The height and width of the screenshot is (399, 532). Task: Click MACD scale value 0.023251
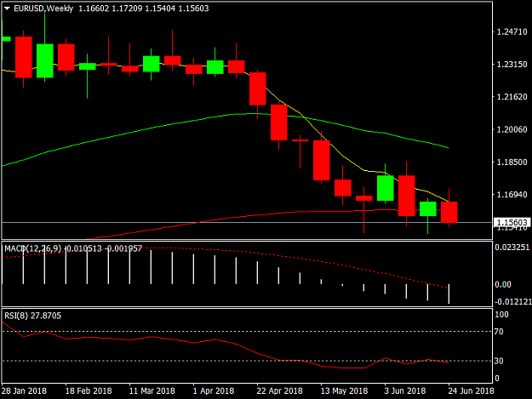click(x=512, y=247)
